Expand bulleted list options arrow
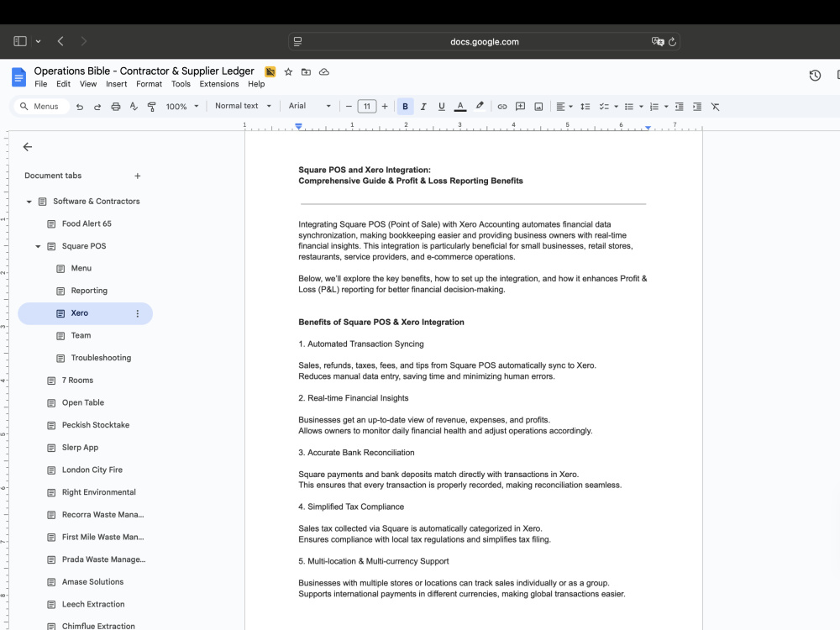The width and height of the screenshot is (840, 630). (641, 107)
